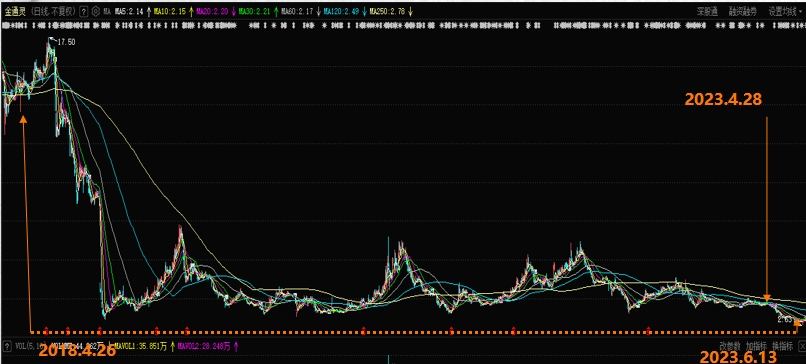Select the MA5 up arrow indicator
Viewport: 806px width, 364px height.
(x=149, y=11)
